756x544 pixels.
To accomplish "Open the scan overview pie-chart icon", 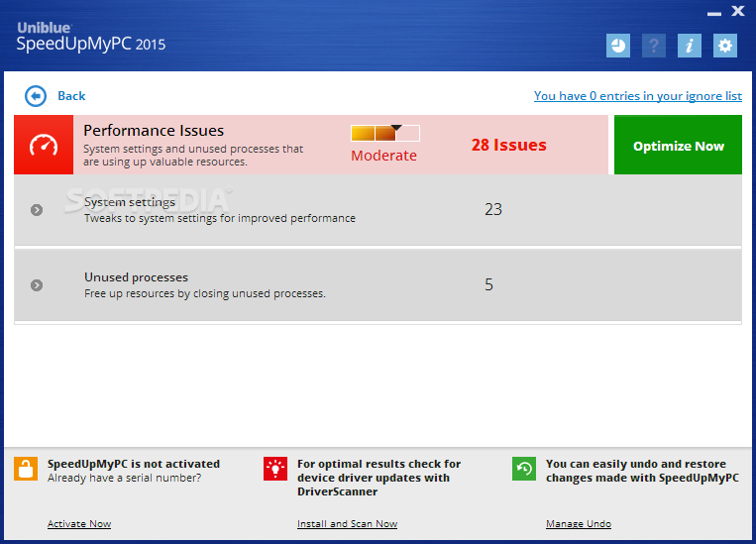I will click(x=618, y=46).
